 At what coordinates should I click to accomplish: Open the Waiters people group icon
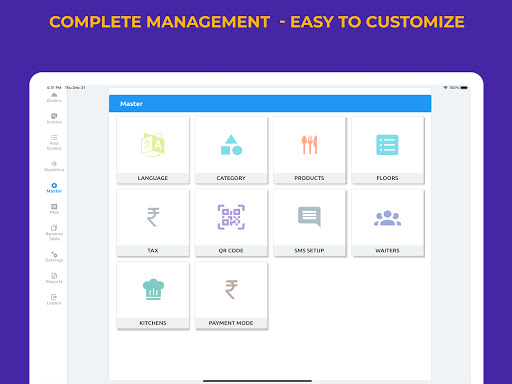pos(387,218)
